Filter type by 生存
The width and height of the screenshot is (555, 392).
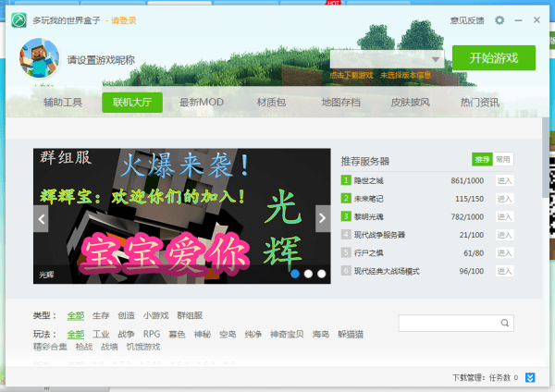[101, 315]
